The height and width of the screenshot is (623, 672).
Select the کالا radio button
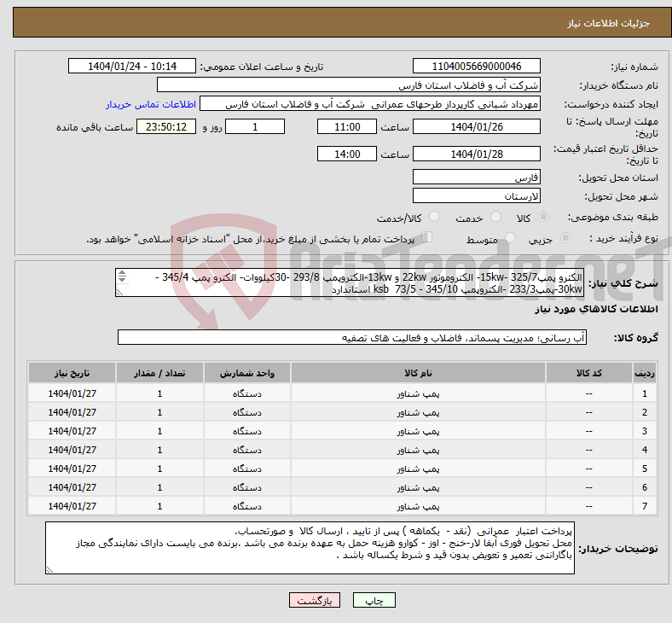[543, 217]
